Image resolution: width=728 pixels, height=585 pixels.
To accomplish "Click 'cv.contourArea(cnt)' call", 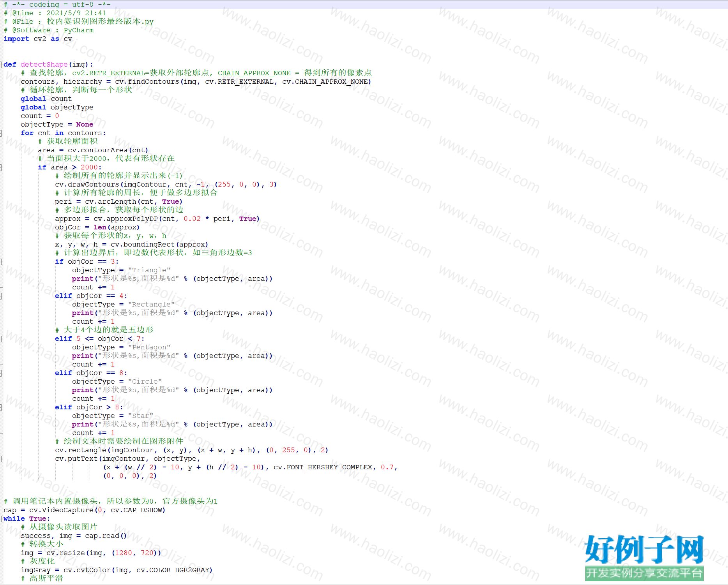I will [x=108, y=150].
